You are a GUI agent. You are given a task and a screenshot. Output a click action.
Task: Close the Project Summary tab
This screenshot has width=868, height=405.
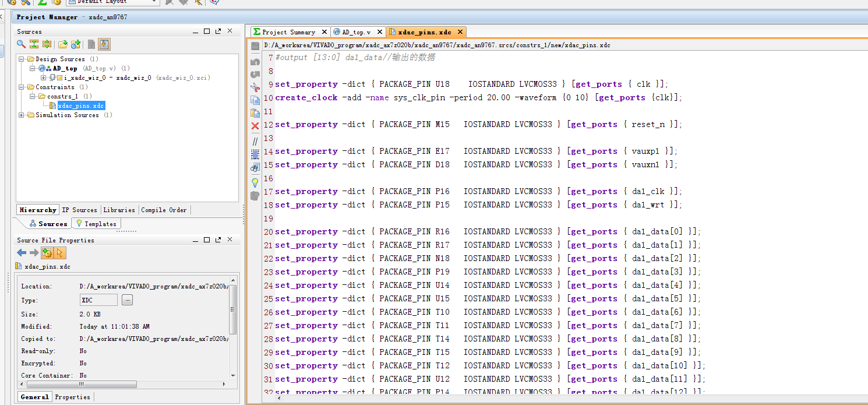click(324, 32)
